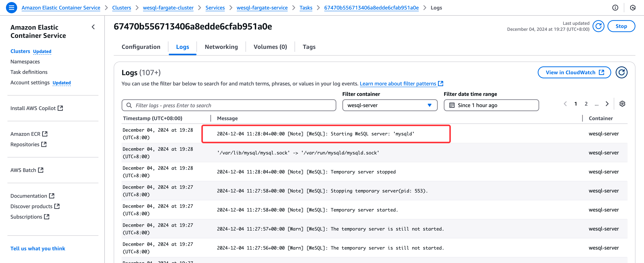Open Subscriptions external link
Image resolution: width=644 pixels, height=263 pixels.
pos(30,217)
